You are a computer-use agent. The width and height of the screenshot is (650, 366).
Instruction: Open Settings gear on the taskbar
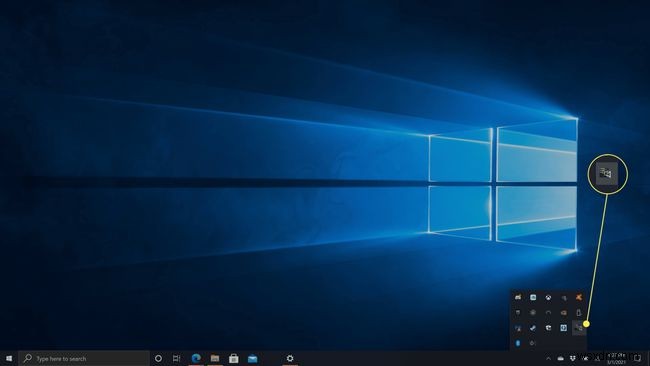[x=290, y=358]
